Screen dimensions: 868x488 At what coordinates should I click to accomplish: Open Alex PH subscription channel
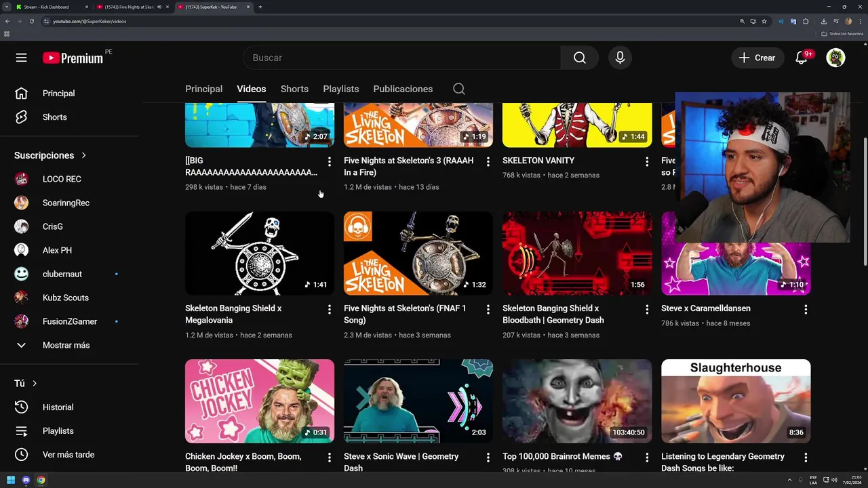tap(70, 250)
